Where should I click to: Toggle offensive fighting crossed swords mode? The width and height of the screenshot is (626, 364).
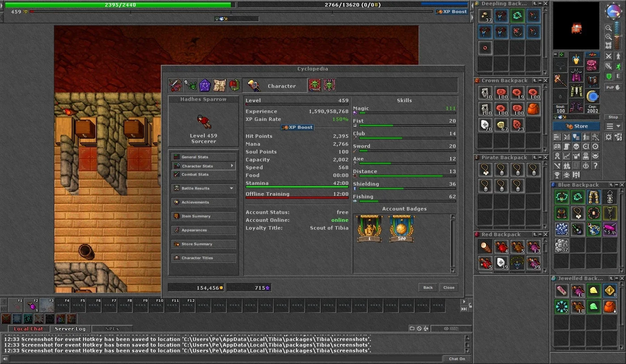click(609, 56)
